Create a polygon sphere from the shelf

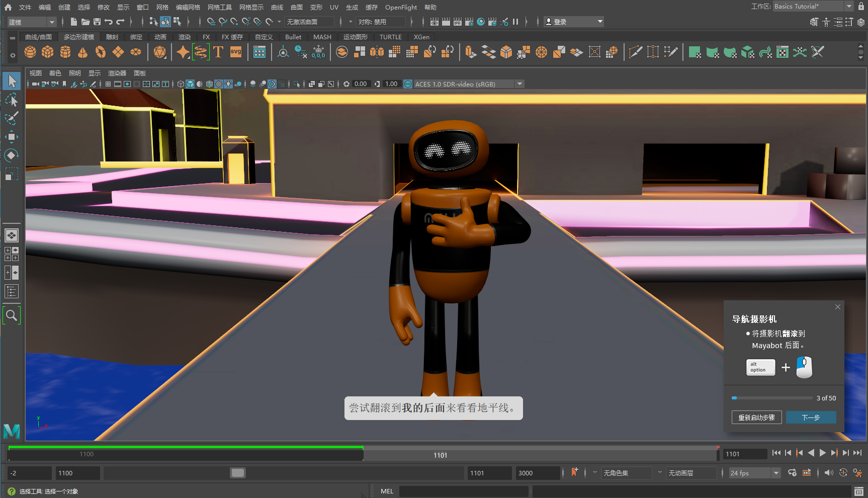tap(30, 52)
